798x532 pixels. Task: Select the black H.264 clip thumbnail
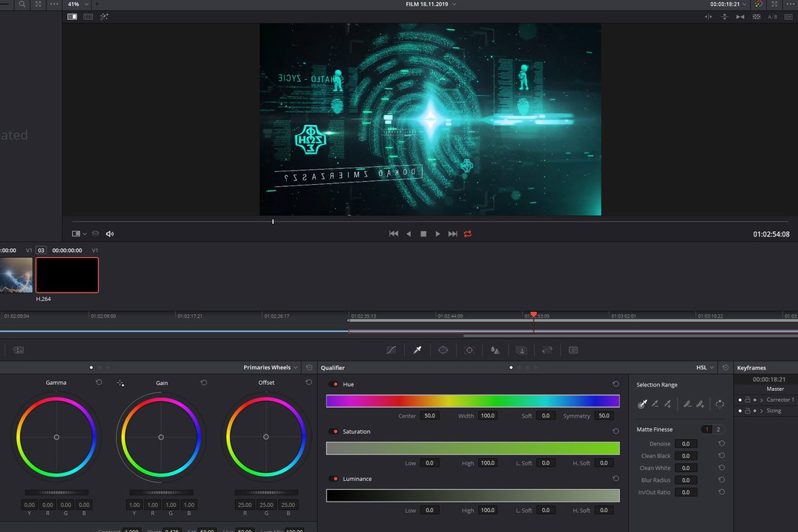67,275
